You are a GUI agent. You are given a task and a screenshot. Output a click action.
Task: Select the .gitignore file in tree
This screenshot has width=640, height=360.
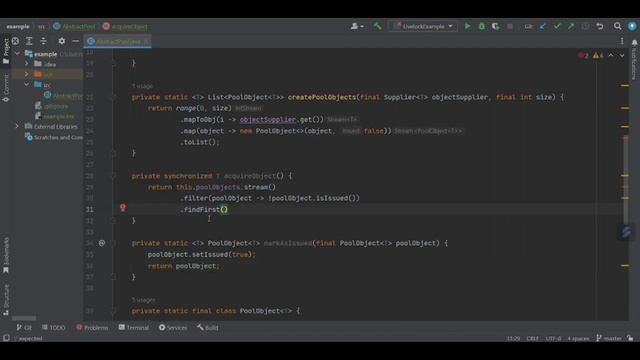(52, 106)
